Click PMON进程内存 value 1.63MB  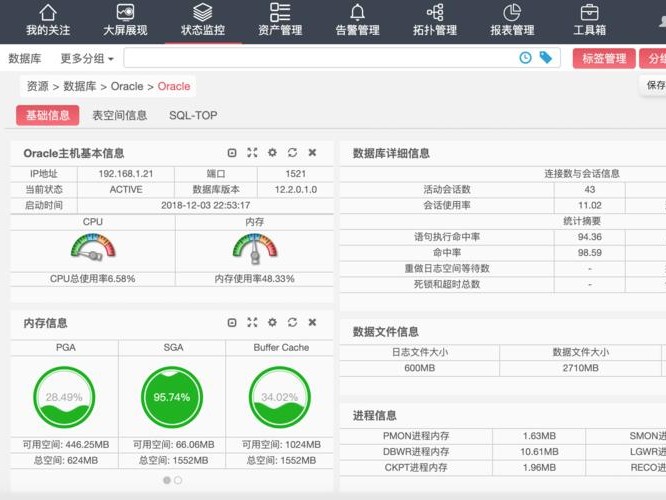[x=539, y=436]
